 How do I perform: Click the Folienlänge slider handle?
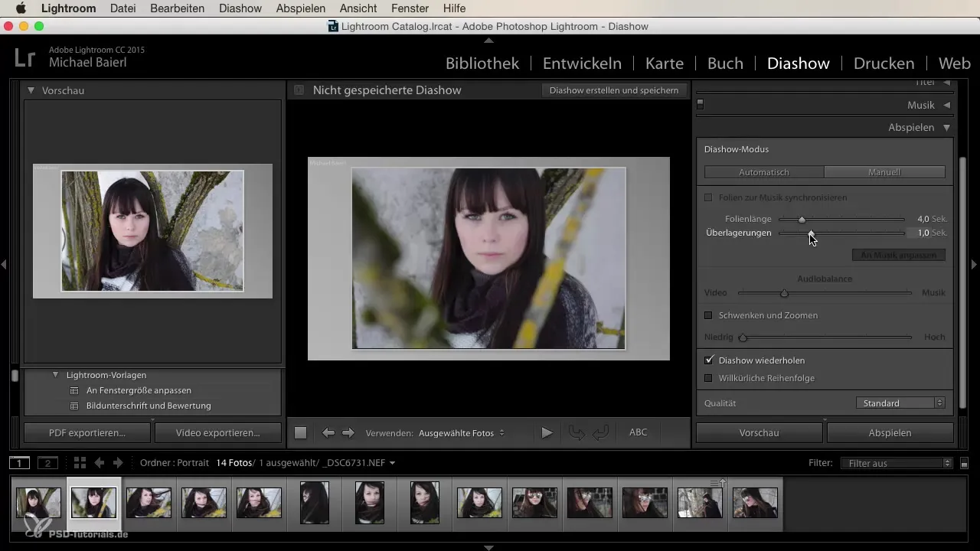pos(802,220)
